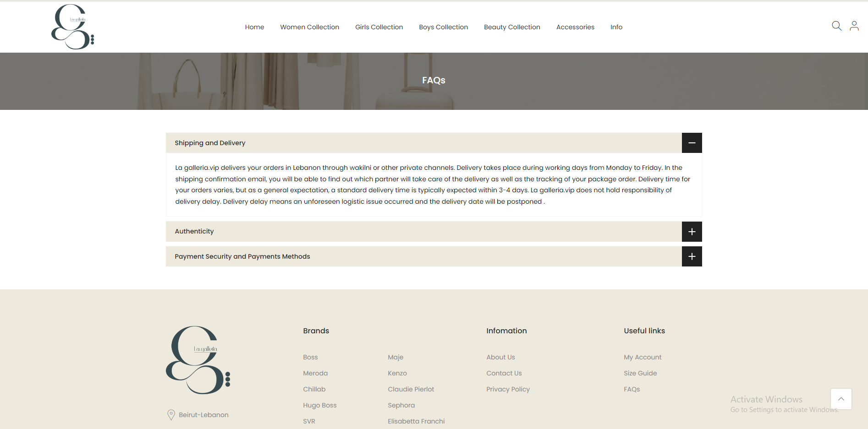Screen dimensions: 868x429
Task: Open the Privacy Policy link
Action: [508, 389]
